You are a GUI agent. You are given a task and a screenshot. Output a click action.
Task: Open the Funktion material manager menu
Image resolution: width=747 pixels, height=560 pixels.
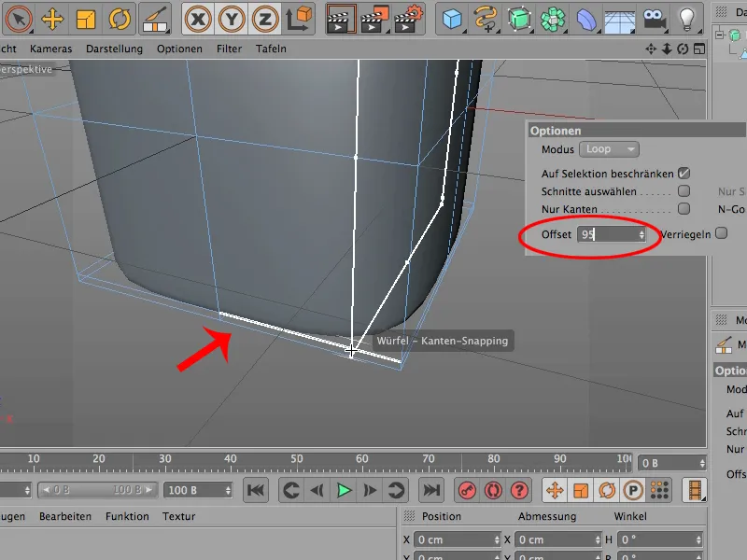(127, 516)
